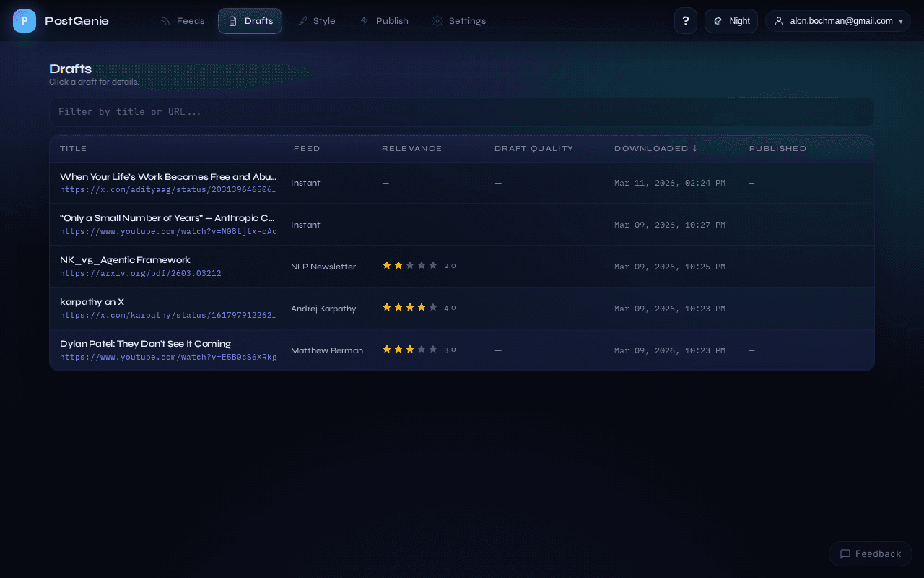The height and width of the screenshot is (578, 924).
Task: Open Settings via the gear icon
Action: [x=437, y=21]
